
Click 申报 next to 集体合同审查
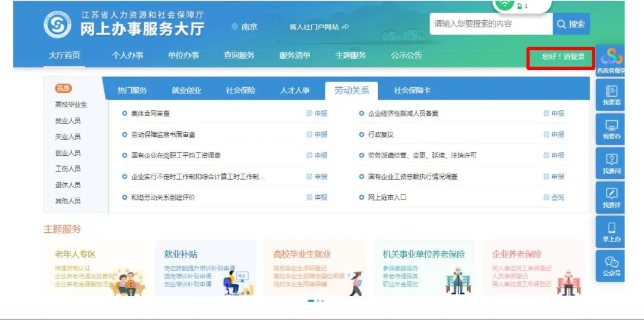point(317,113)
